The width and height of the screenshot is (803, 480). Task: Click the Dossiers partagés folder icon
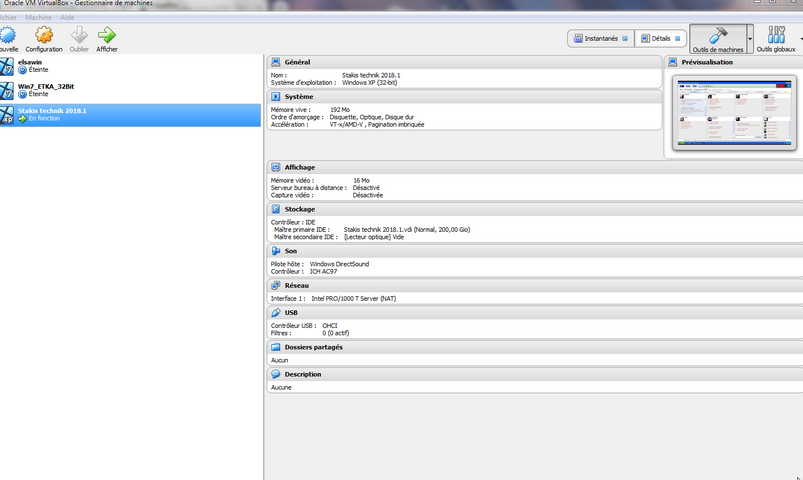click(276, 347)
